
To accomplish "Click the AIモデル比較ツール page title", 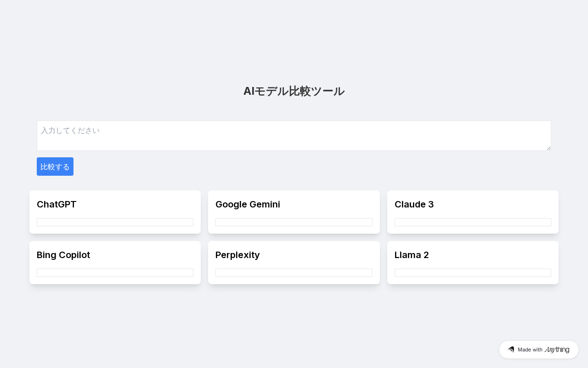I will [294, 91].
